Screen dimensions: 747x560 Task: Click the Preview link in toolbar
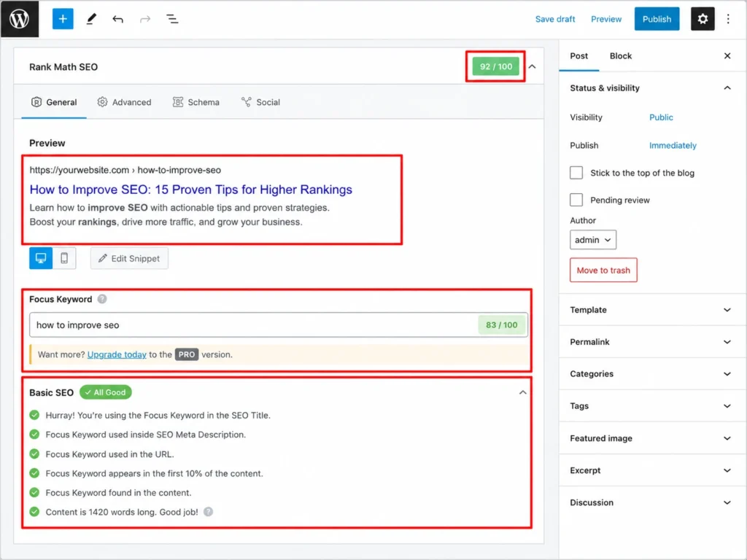(x=606, y=19)
